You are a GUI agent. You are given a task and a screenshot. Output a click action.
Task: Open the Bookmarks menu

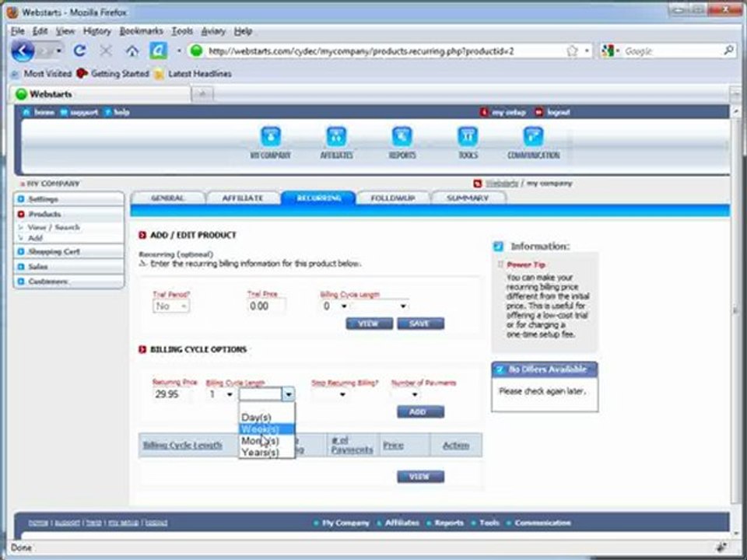[141, 31]
